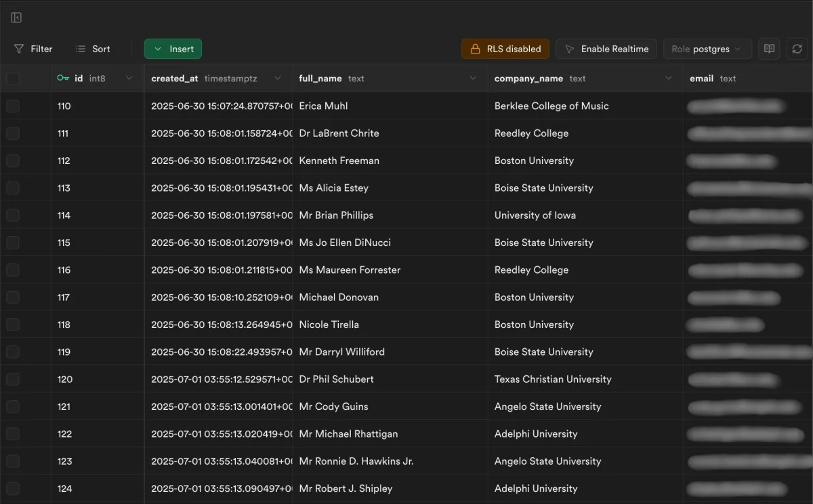The height and width of the screenshot is (504, 813).
Task: Check the row checkbox for id 110
Action: pos(13,106)
